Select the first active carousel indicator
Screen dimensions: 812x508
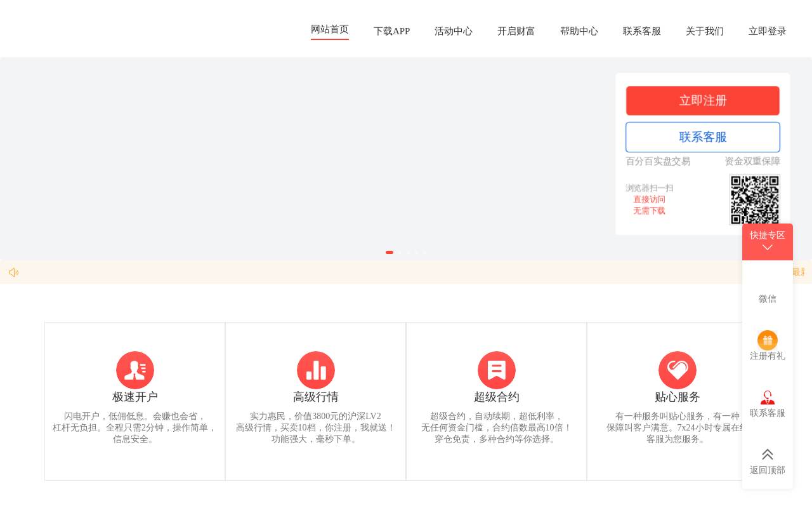click(x=390, y=253)
